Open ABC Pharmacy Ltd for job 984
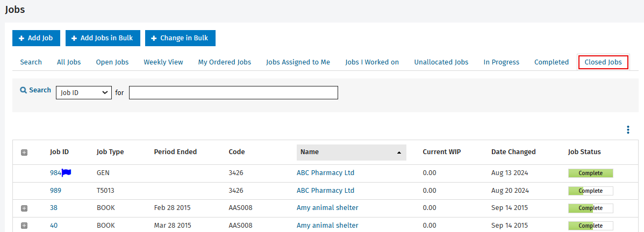This screenshot has width=644, height=232. (325, 173)
